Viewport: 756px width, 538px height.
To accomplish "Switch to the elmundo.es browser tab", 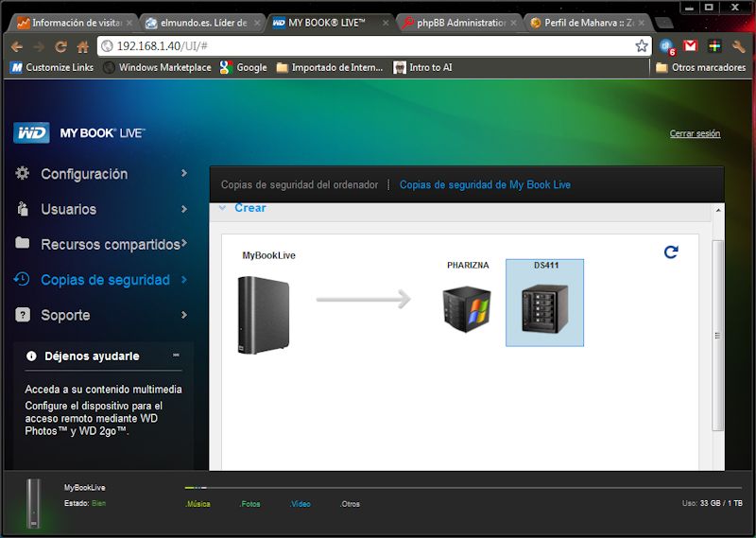I will (202, 23).
